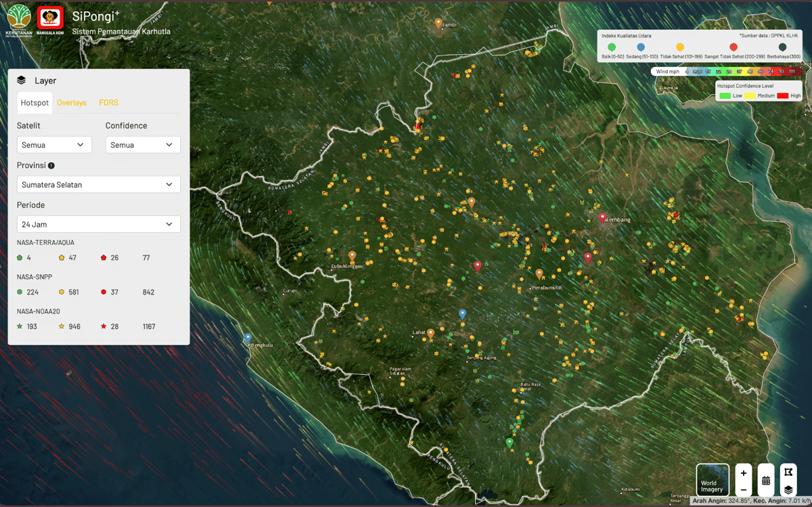Viewport: 812px width, 507px height.
Task: Click the NASA-NOAA20 total count 1167
Action: (x=149, y=326)
